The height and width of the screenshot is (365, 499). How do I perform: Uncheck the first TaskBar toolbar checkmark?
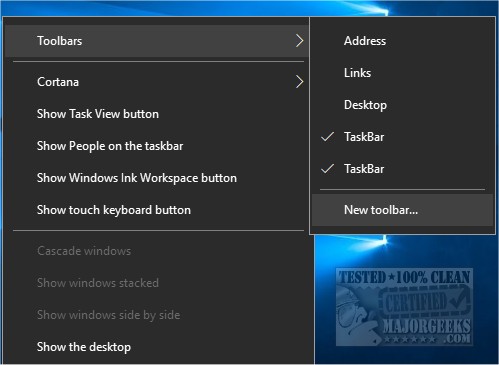pyautogui.click(x=327, y=137)
